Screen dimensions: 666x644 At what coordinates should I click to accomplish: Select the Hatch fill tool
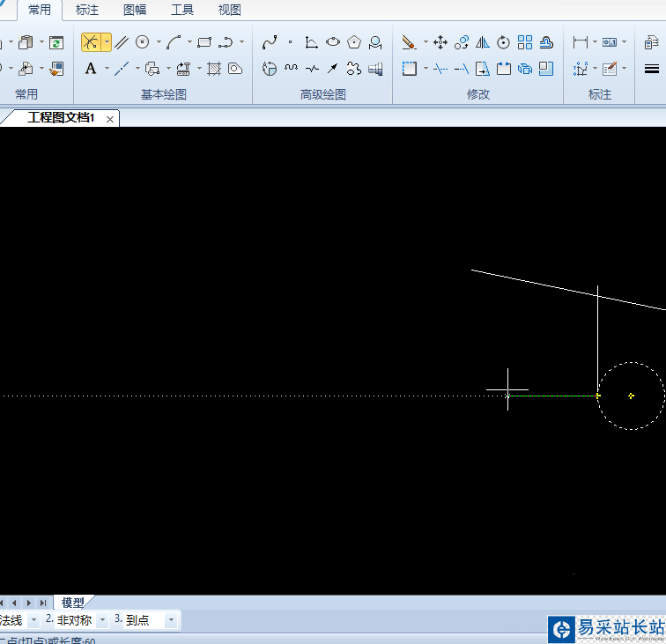coord(214,69)
